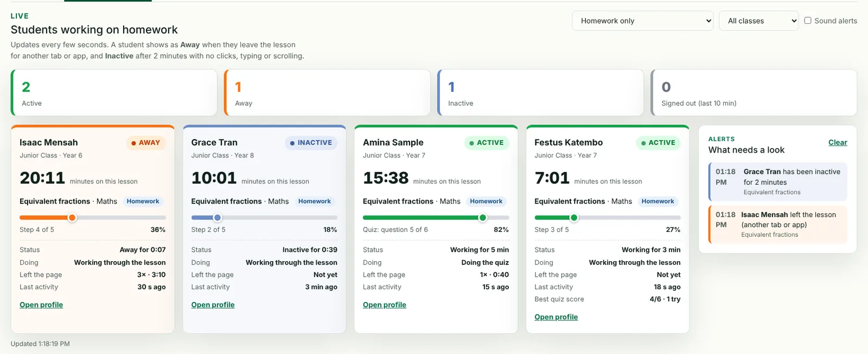
Task: Open Festus Katembo's profile link
Action: click(556, 317)
